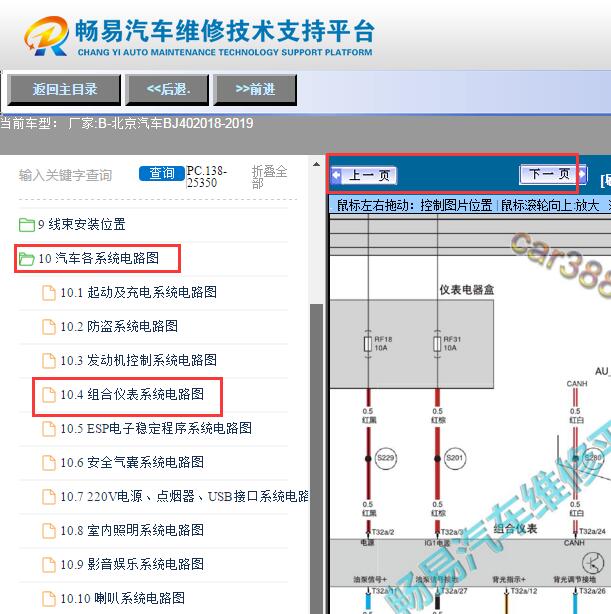611x614 pixels.
Task: Go forward with the >>前进 button
Action: (x=255, y=90)
